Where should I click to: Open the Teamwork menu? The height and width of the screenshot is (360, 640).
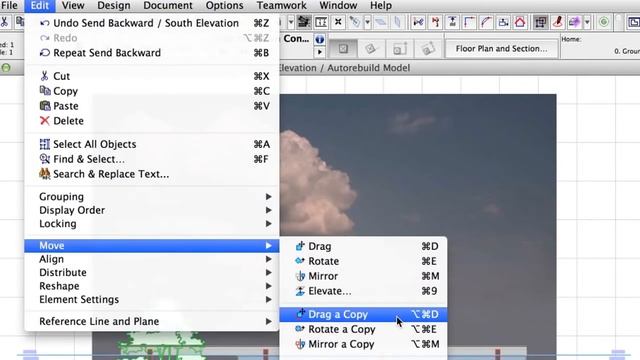[282, 5]
